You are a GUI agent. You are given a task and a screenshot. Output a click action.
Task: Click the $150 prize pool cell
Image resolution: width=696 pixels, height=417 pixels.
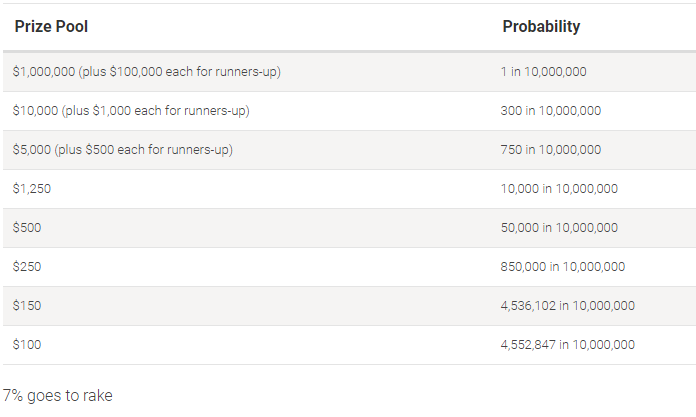point(27,306)
